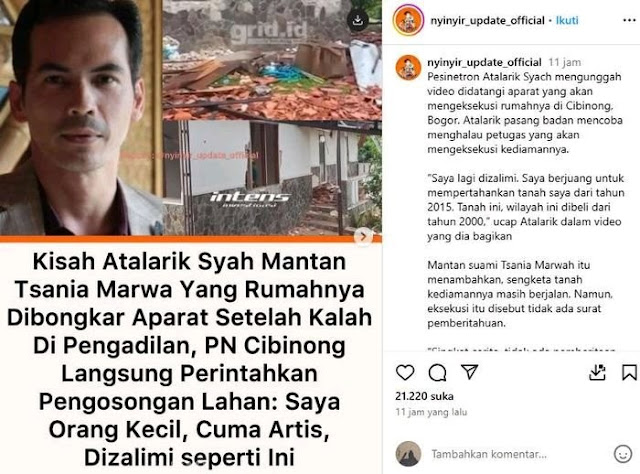Image resolution: width=640 pixels, height=474 pixels.
Task: Open comments with the speech bubble icon
Action: click(x=437, y=372)
